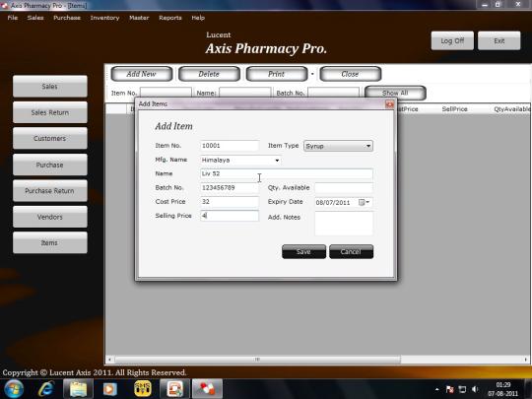Viewport: 532px width, 399px height.
Task: Click the Save button
Action: click(x=303, y=252)
